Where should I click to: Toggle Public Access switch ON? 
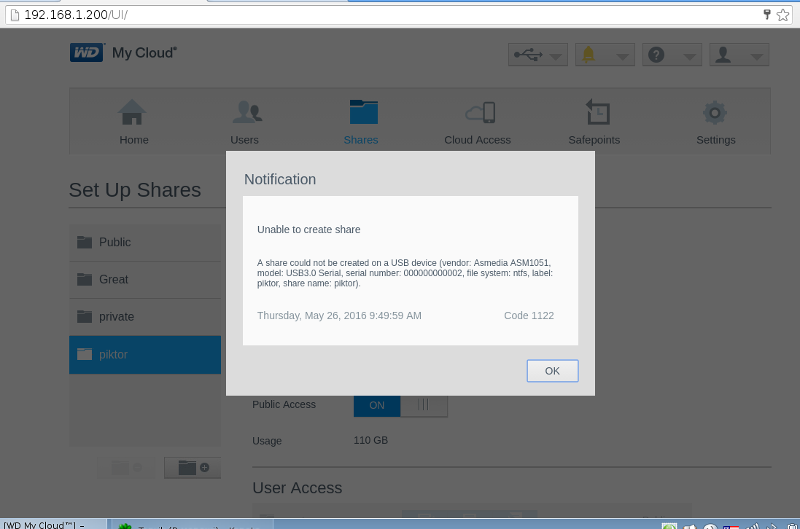(x=377, y=405)
